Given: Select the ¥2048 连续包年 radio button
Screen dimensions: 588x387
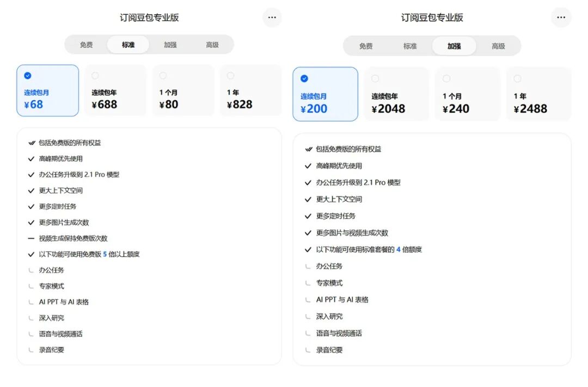Looking at the screenshot, I should (375, 78).
